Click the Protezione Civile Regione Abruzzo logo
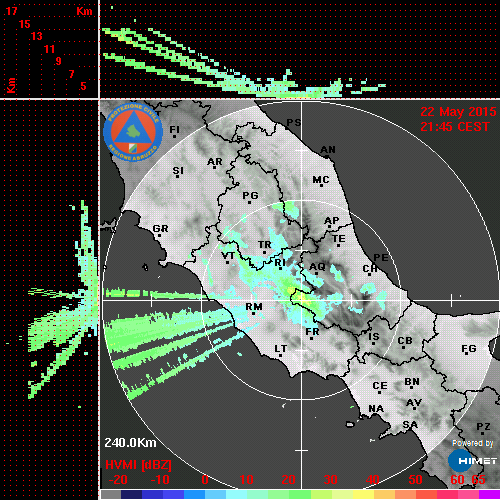The width and height of the screenshot is (500, 500). tap(133, 132)
